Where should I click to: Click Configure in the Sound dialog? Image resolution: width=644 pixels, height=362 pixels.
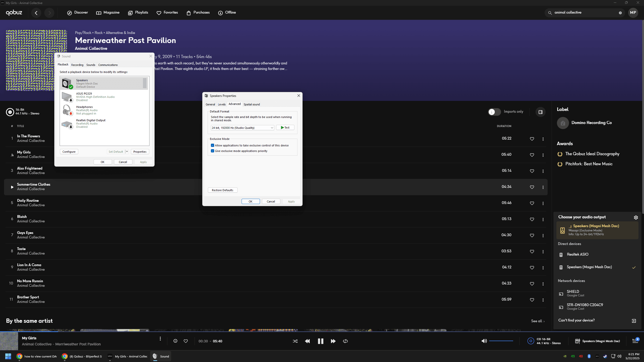tap(69, 152)
